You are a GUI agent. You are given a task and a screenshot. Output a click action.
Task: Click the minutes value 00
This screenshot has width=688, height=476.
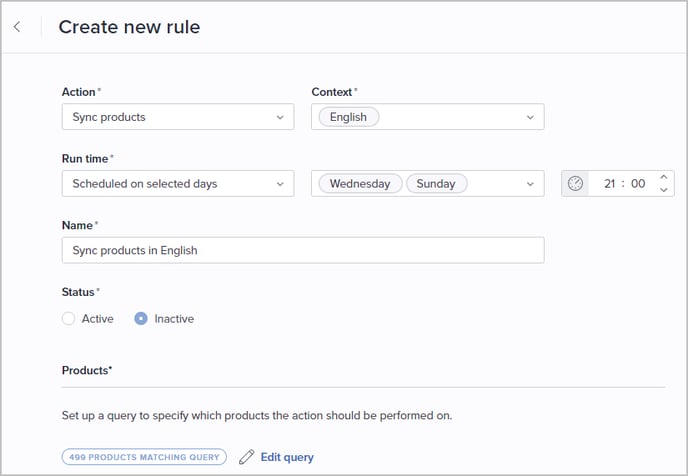tap(638, 183)
